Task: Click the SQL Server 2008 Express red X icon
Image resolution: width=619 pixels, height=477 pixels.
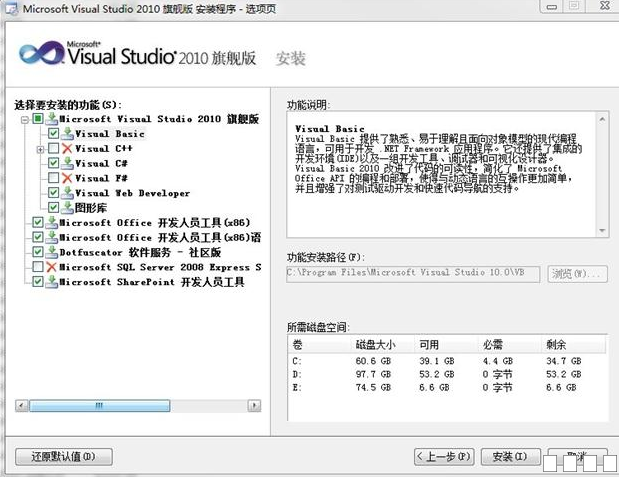Action: [51, 268]
